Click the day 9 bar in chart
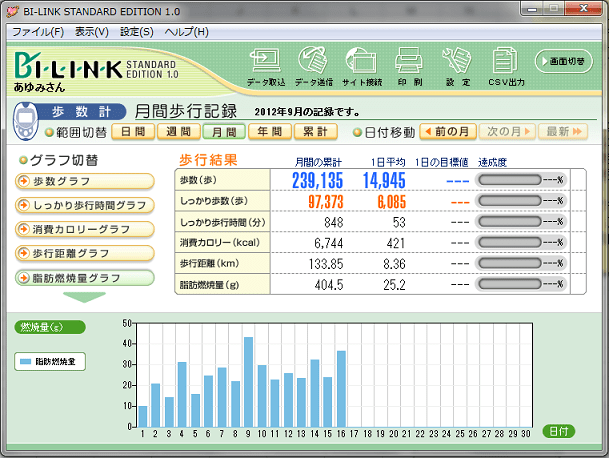Image resolution: width=609 pixels, height=458 pixels. [x=248, y=382]
